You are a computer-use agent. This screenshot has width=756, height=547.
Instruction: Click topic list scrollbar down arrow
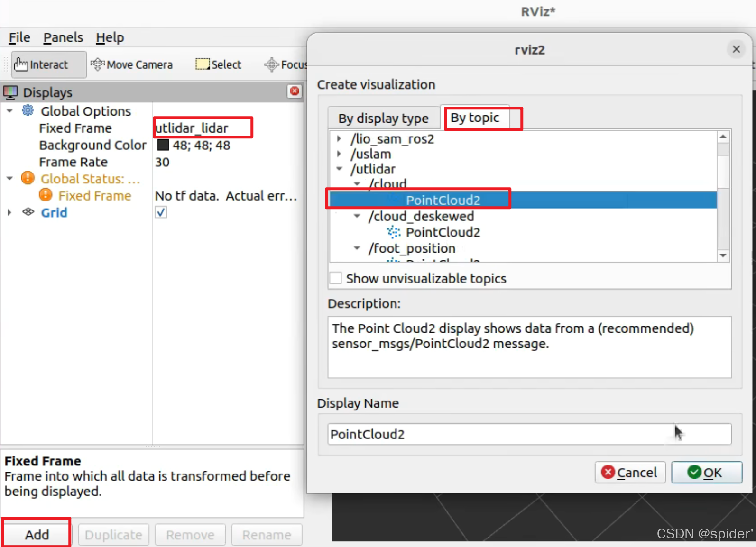point(723,255)
